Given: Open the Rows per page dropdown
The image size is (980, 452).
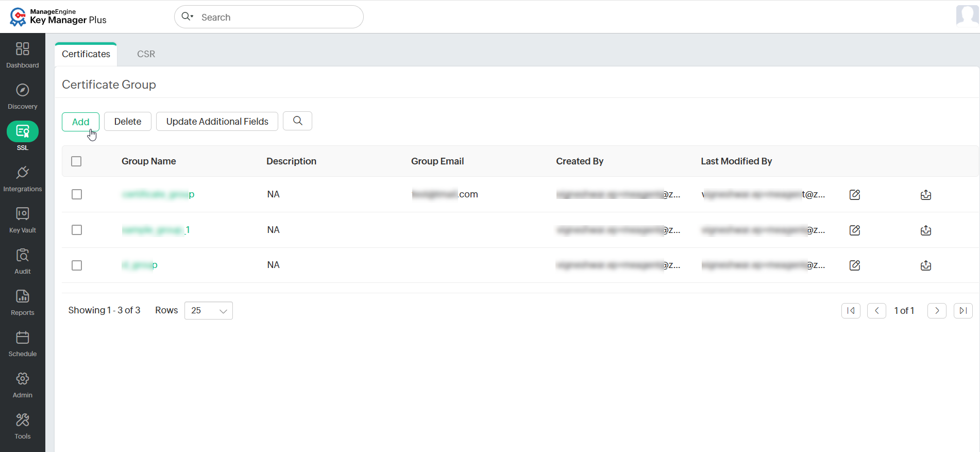Looking at the screenshot, I should point(209,311).
